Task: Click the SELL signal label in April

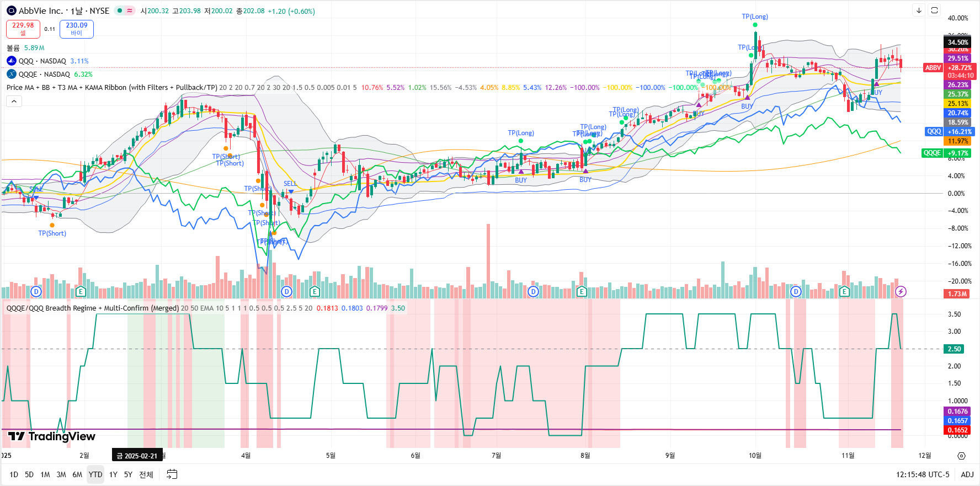Action: click(290, 184)
